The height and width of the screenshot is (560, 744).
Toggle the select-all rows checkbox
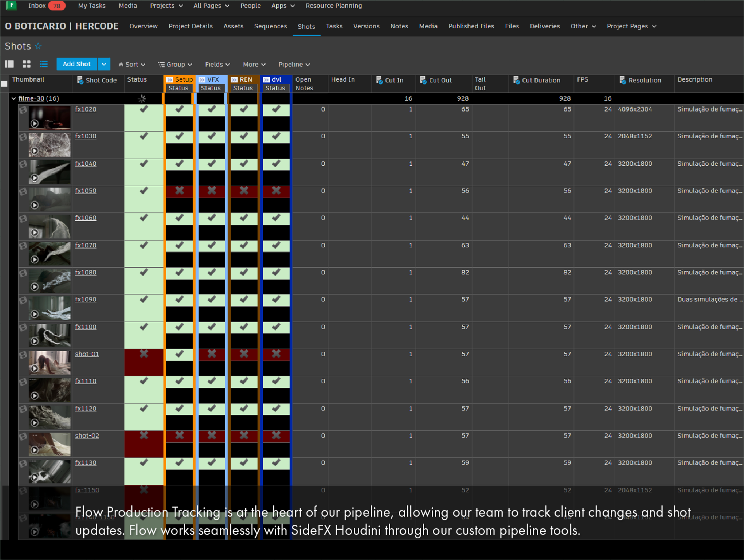point(4,84)
